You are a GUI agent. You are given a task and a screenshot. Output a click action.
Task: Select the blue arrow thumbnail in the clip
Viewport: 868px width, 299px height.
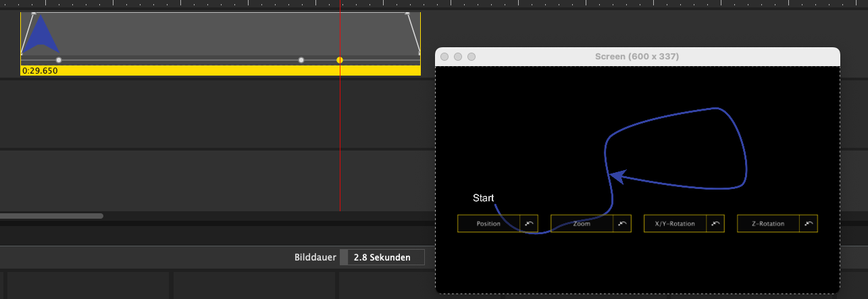tap(41, 34)
